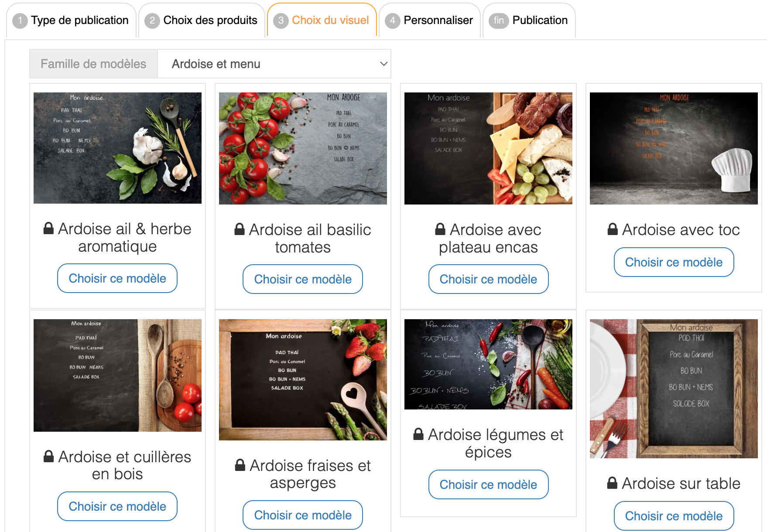The image size is (767, 532).
Task: Choose the Ardoise avec plateau encas model
Action: pyautogui.click(x=488, y=279)
